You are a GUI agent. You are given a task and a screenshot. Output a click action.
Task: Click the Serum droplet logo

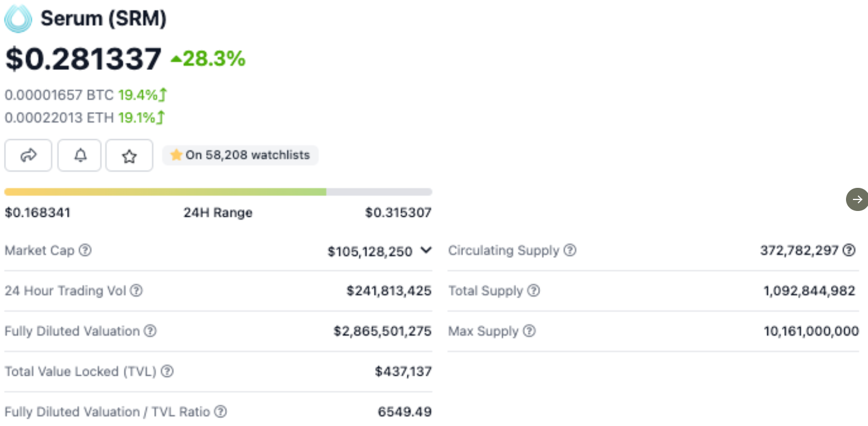click(18, 18)
